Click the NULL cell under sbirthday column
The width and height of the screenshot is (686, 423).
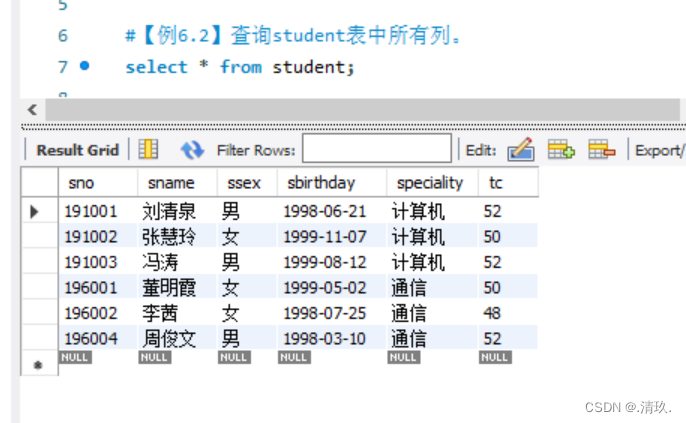click(294, 357)
